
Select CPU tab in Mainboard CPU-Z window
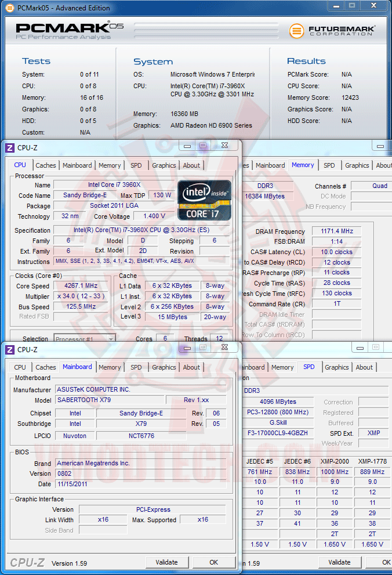(20, 367)
